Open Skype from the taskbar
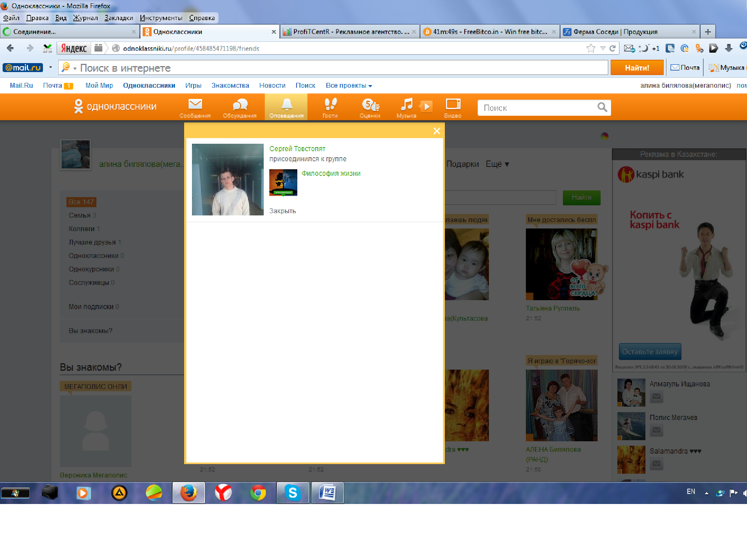Screen dimensions: 747x560 (293, 493)
